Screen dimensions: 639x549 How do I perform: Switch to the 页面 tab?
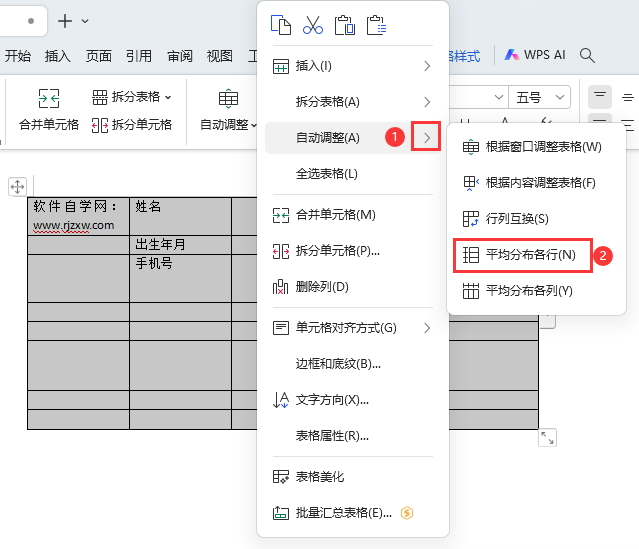pos(99,55)
